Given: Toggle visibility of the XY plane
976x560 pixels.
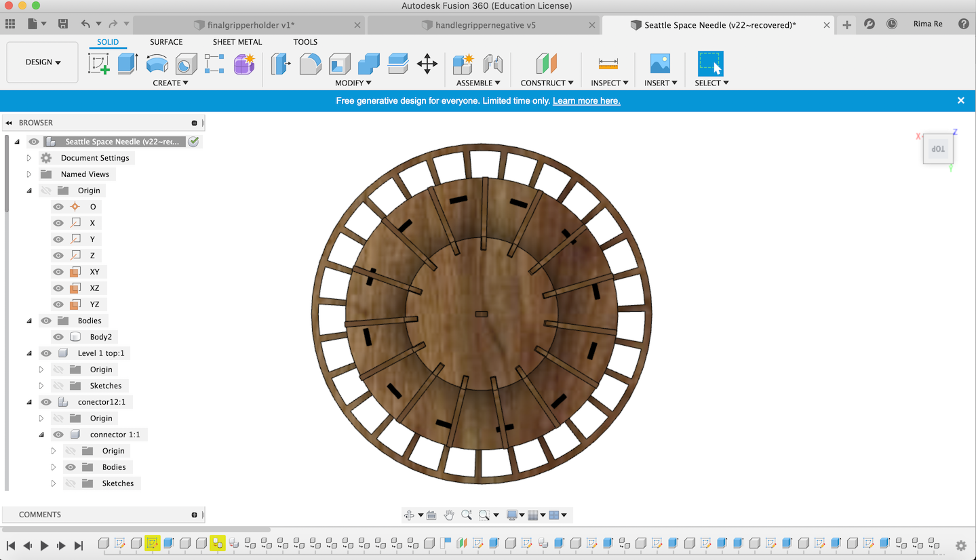Looking at the screenshot, I should pyautogui.click(x=58, y=272).
